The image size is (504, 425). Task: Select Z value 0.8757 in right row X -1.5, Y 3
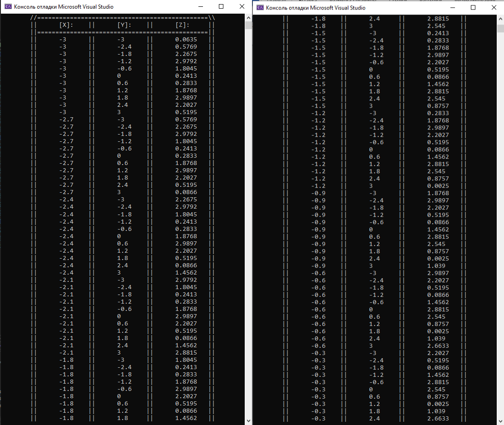(438, 106)
